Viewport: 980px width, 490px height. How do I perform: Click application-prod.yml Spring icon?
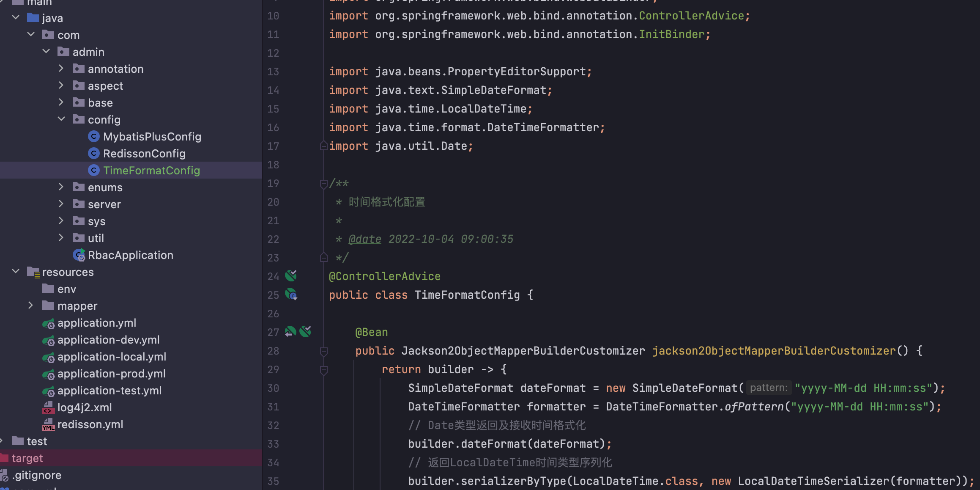point(49,374)
